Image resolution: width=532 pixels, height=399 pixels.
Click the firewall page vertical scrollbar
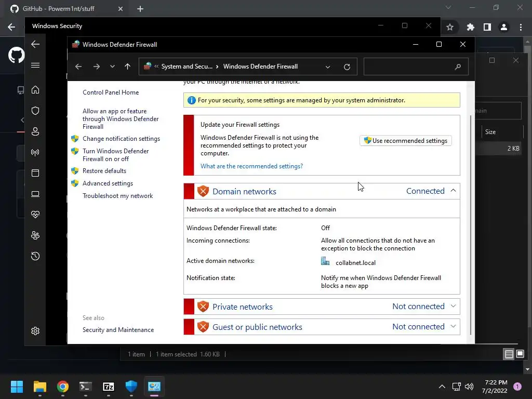pyautogui.click(x=471, y=224)
